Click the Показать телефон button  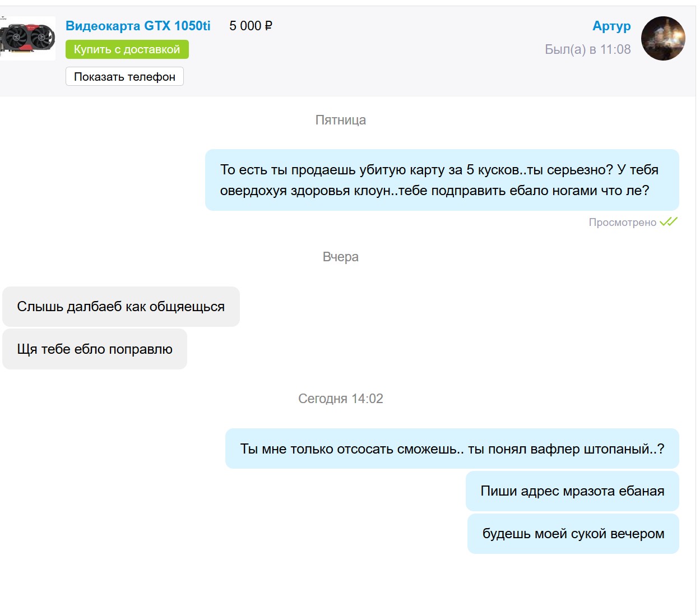[124, 77]
